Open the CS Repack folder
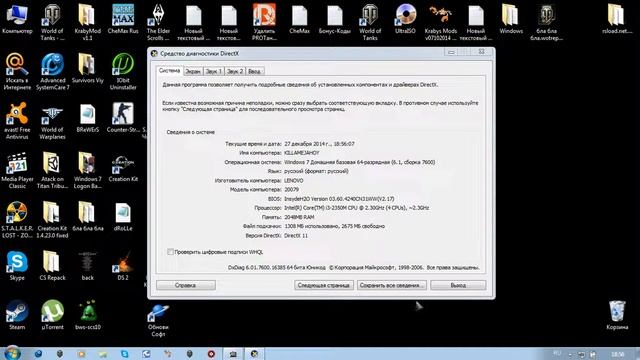This screenshot has width=640, height=360. coord(52,266)
